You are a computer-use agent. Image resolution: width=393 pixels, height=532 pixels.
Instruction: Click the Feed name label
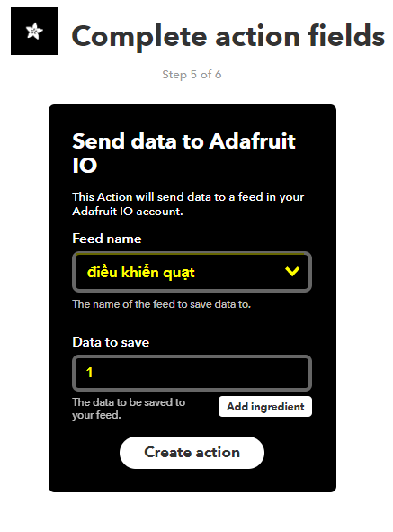[107, 239]
